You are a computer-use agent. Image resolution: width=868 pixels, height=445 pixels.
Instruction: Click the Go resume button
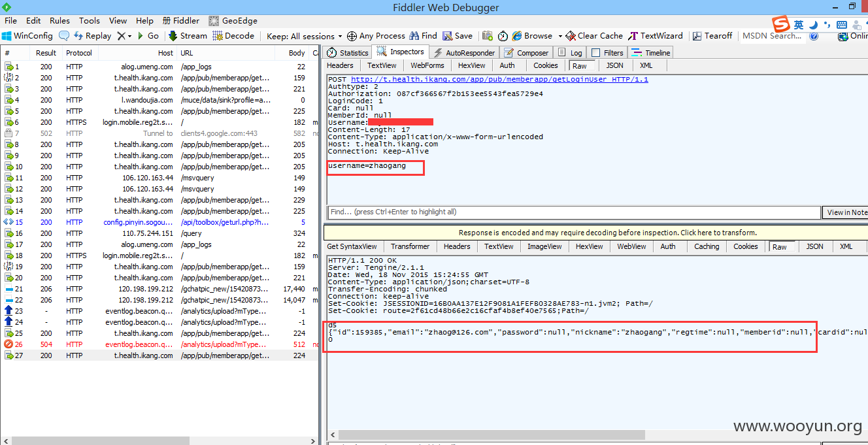coord(147,36)
